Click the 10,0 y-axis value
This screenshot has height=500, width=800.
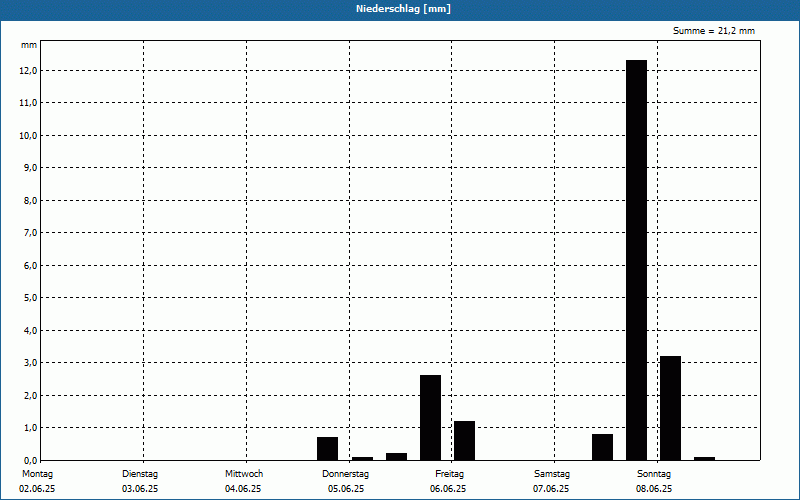click(x=28, y=135)
